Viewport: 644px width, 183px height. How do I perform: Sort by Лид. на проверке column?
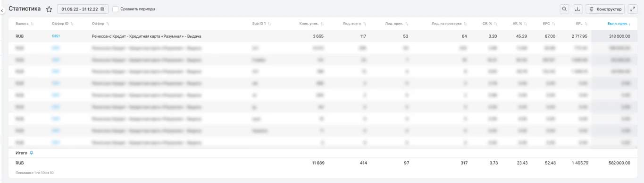click(x=449, y=24)
